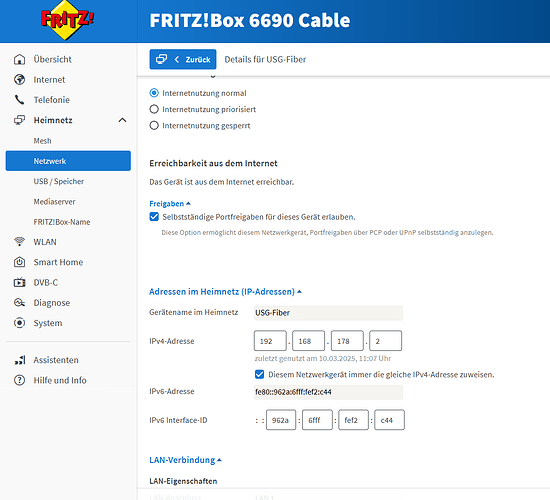Collapse the Heimnetz menu chevron
This screenshot has width=550, height=500.
point(122,120)
